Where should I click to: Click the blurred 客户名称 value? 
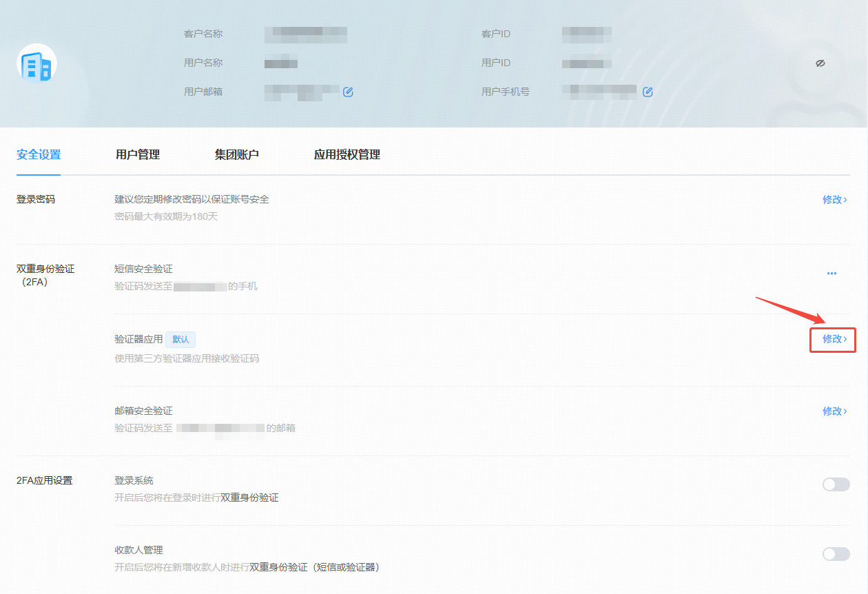(x=305, y=32)
